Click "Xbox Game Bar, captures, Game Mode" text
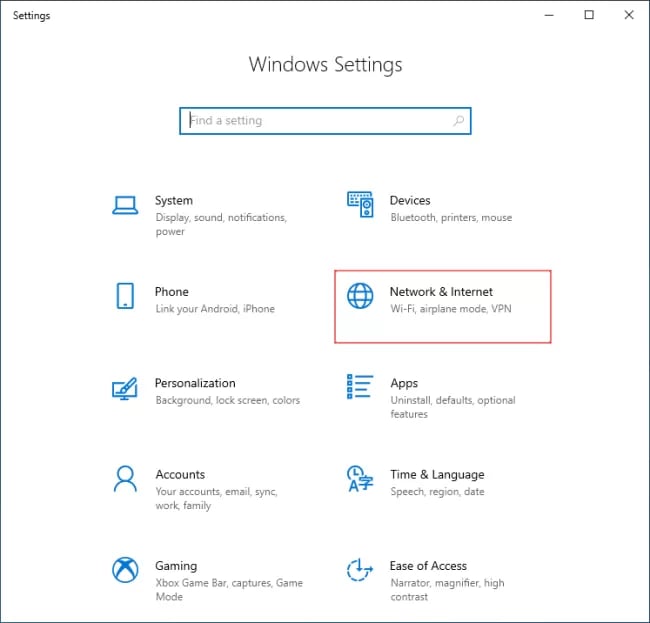The width and height of the screenshot is (650, 623). (229, 590)
